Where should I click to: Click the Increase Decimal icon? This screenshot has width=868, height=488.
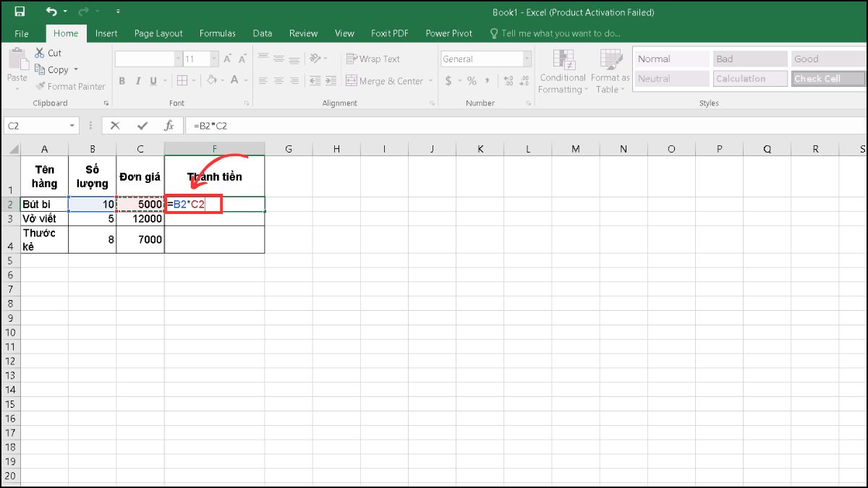click(509, 81)
